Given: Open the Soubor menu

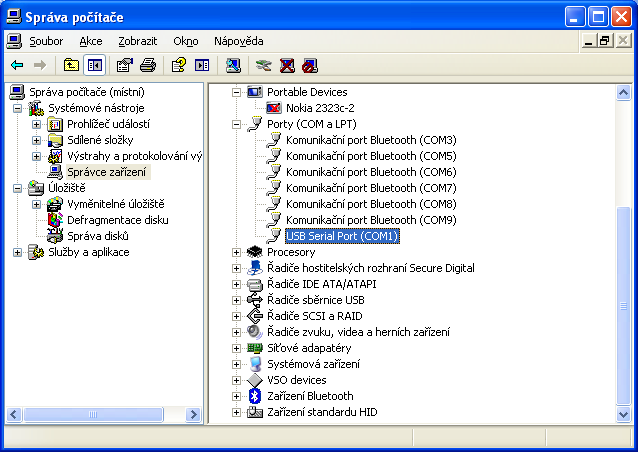Looking at the screenshot, I should click(x=46, y=41).
